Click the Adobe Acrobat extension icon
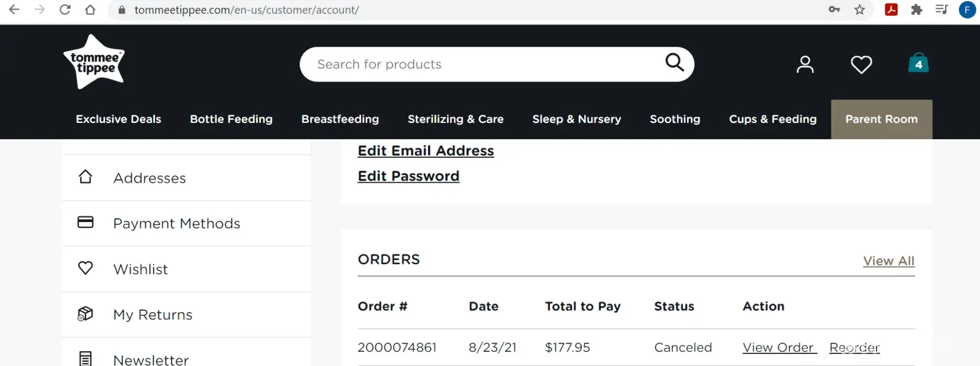The height and width of the screenshot is (366, 980). [891, 10]
